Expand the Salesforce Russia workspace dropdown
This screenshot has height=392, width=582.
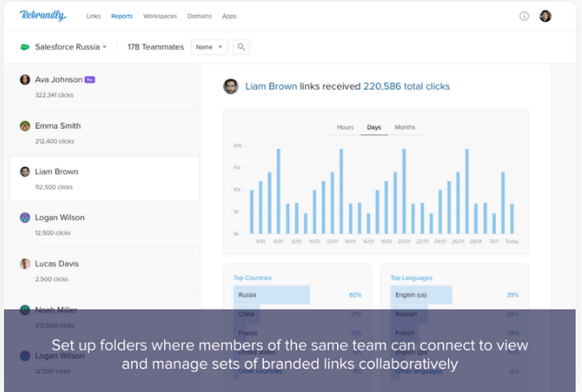(x=104, y=47)
